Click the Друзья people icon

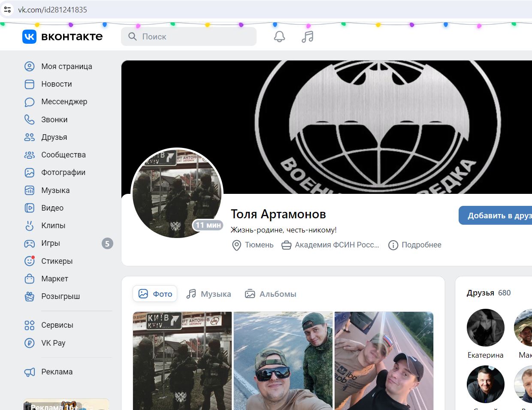tap(29, 137)
